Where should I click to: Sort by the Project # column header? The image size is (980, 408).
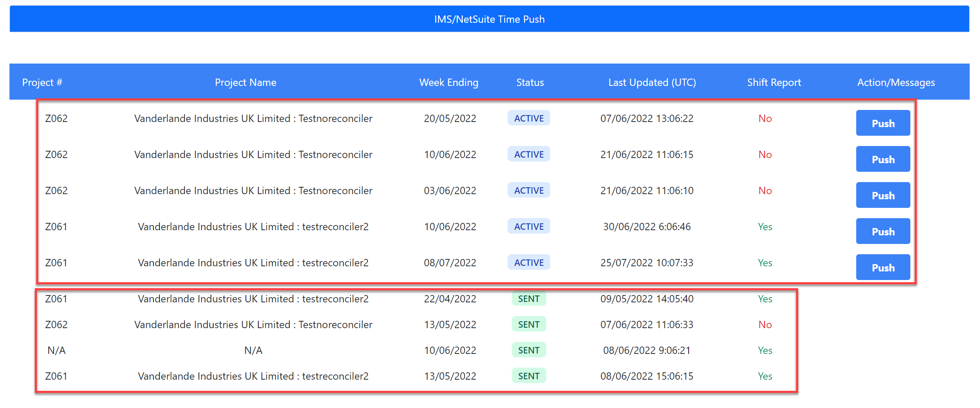[42, 82]
